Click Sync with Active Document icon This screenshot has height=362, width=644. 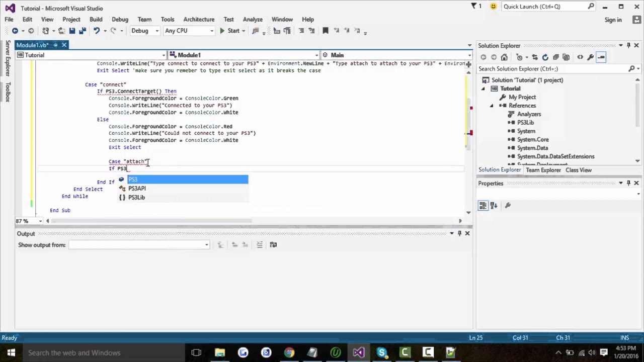(534, 57)
